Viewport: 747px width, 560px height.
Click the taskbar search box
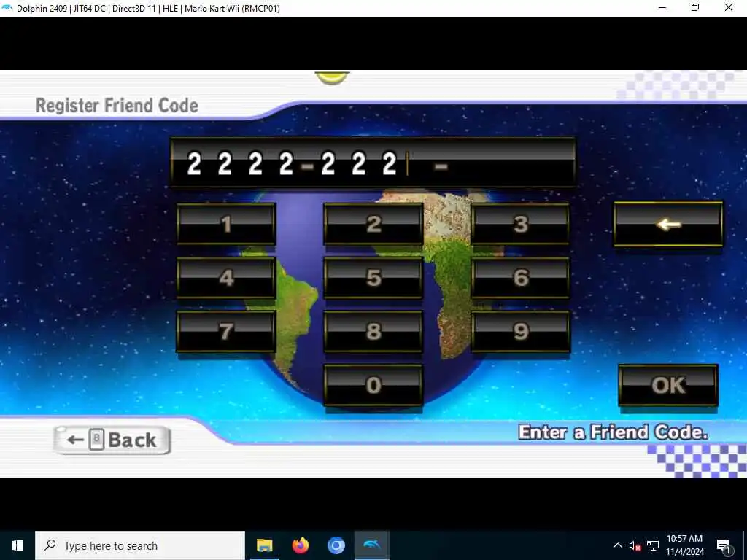(140, 545)
